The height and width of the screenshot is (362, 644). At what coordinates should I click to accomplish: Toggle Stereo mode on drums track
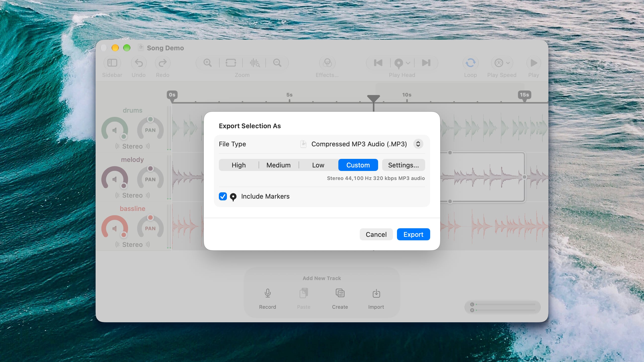(132, 146)
